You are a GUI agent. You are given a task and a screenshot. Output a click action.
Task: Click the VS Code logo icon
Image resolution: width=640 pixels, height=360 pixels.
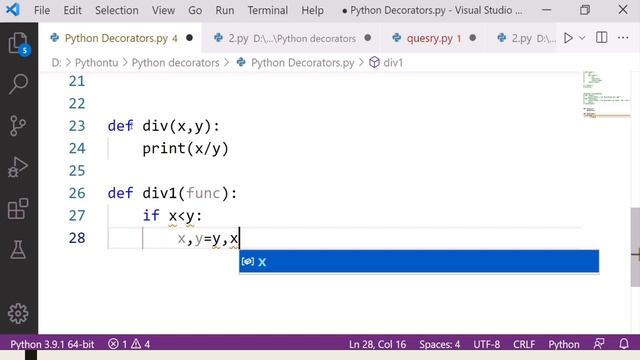[x=13, y=10]
